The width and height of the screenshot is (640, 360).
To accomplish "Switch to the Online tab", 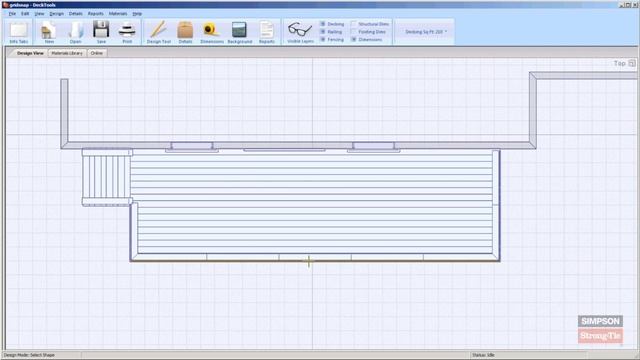I will click(97, 53).
